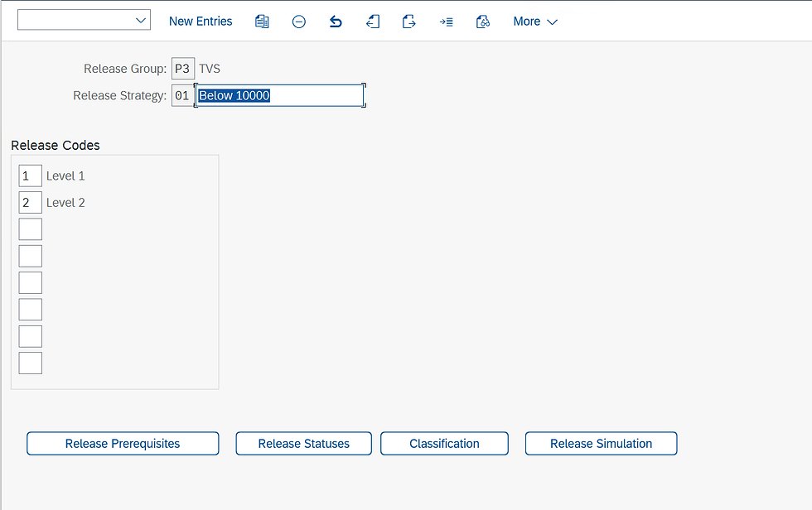Viewport: 812px width, 510px height.
Task: Click the Delete entry minus-circle icon
Action: [299, 22]
